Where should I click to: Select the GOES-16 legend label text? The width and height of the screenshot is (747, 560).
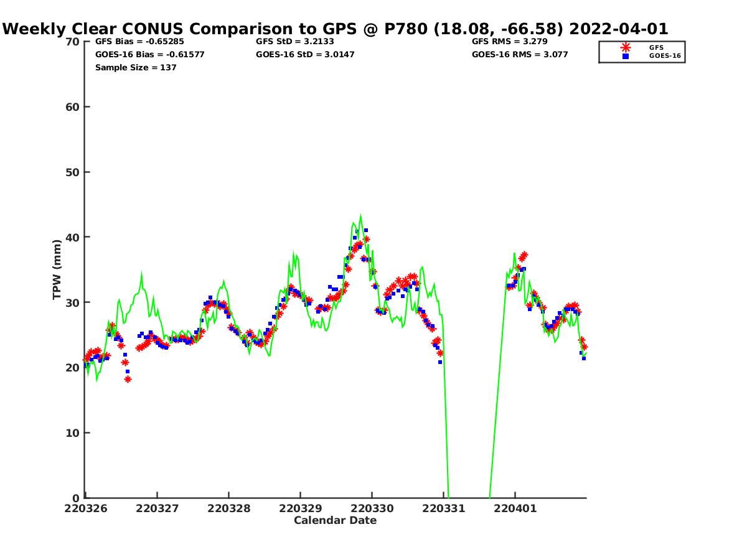(x=664, y=56)
